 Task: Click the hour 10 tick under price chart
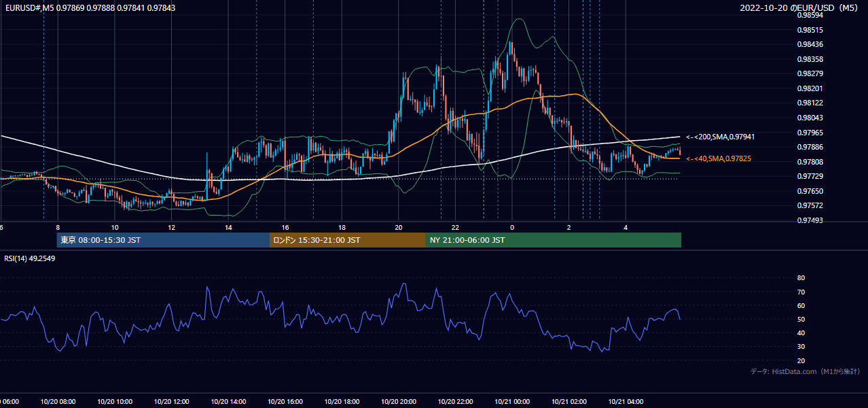115,227
